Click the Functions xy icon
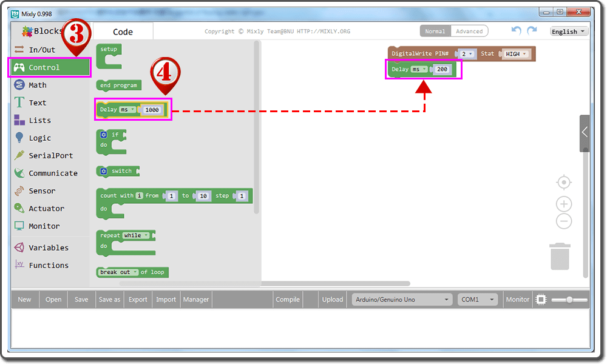 coord(19,265)
